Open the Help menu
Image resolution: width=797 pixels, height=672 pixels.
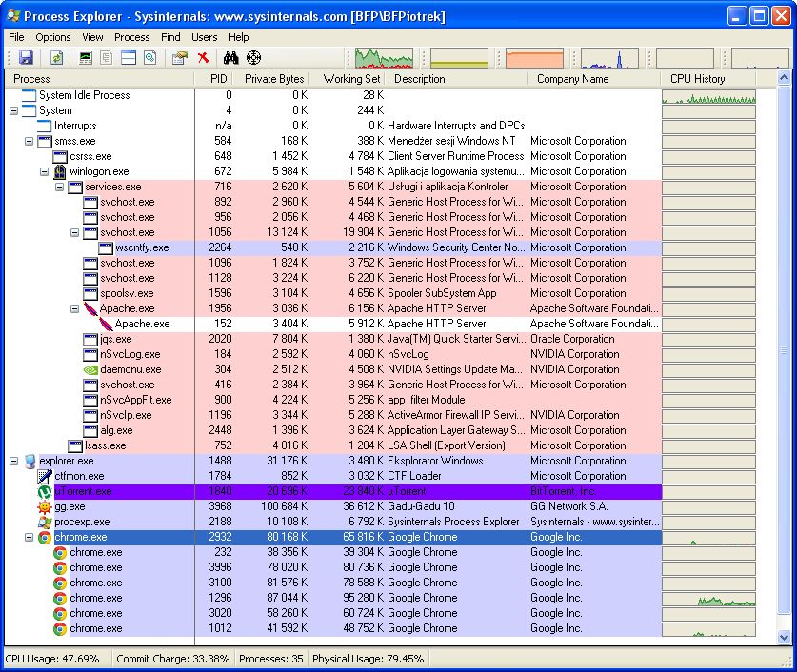pyautogui.click(x=238, y=37)
